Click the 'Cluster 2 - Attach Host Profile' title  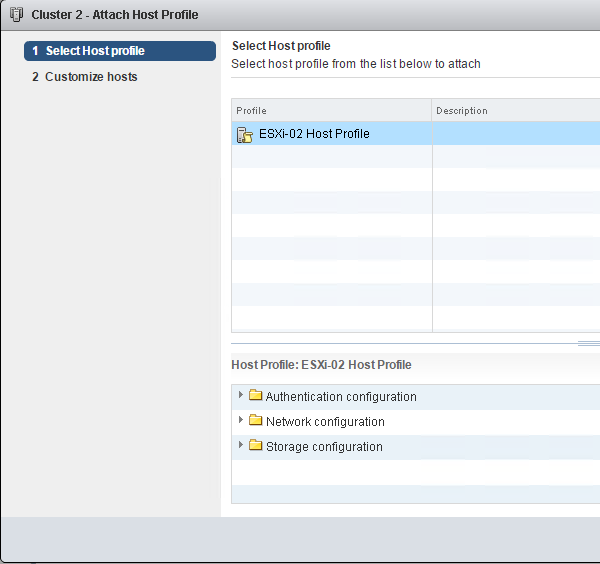coord(115,15)
